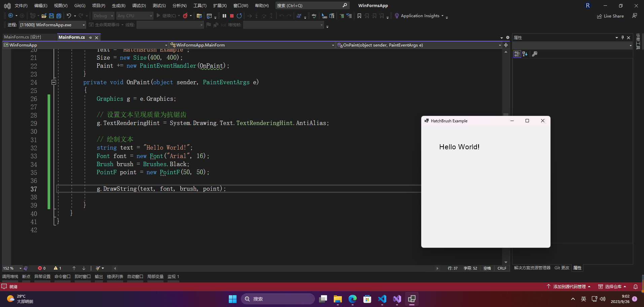Screen dimensions: 644x307
Task: Navigate to the previous issue with up arrow
Action: (x=74, y=268)
